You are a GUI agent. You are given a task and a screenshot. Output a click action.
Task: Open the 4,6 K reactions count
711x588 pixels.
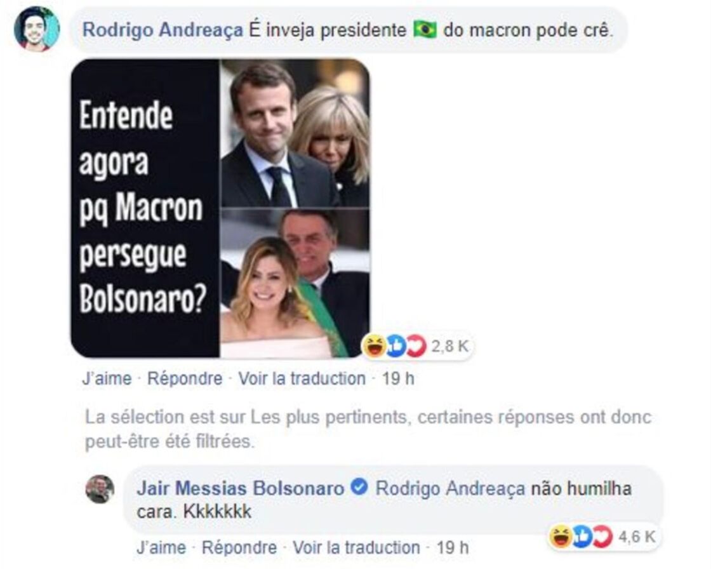(637, 537)
